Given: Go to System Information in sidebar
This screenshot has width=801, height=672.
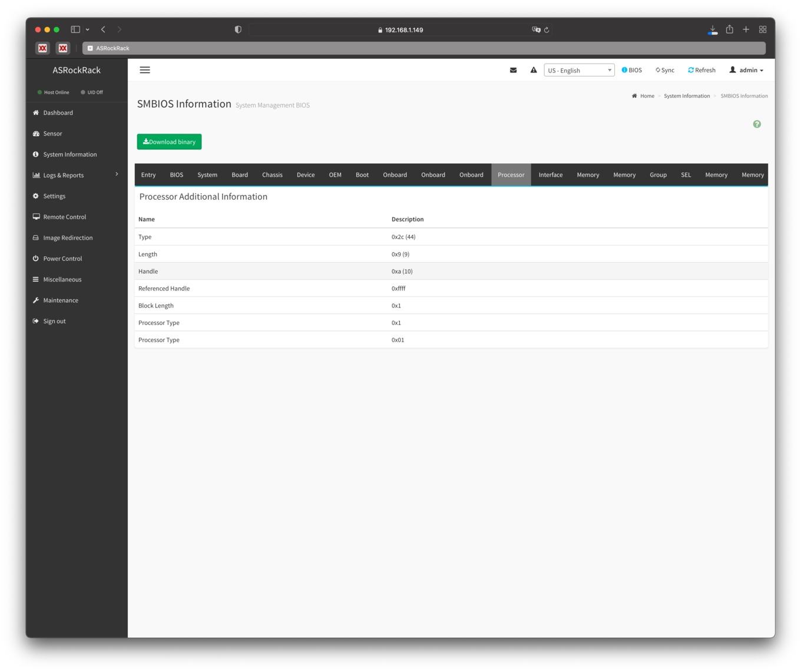Looking at the screenshot, I should [x=69, y=154].
